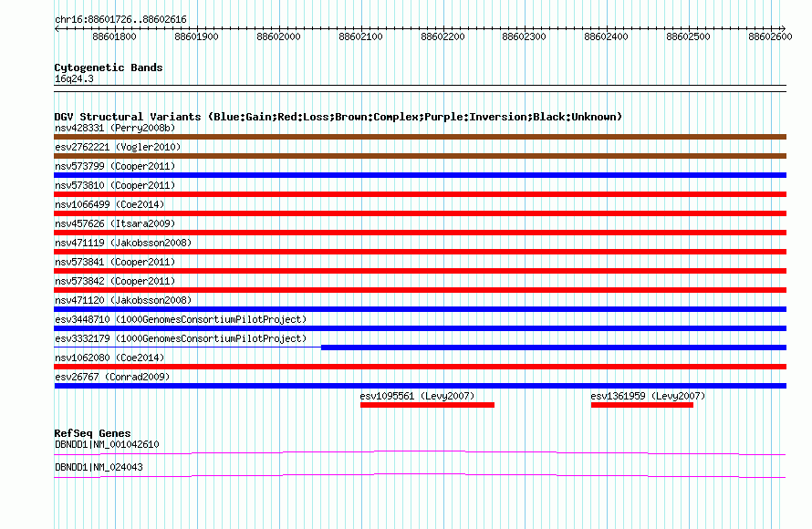Click the Cytogenetic Bands track heading
This screenshot has height=529, width=812.
point(109,67)
